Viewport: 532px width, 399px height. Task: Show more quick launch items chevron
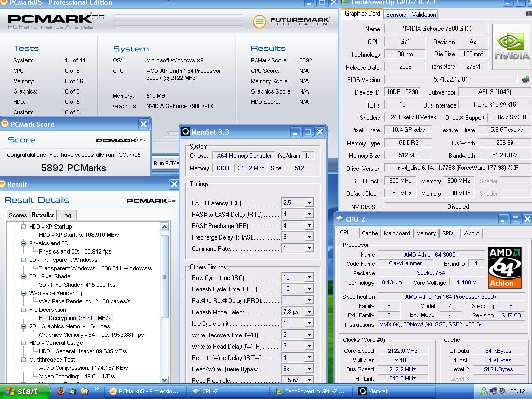pyautogui.click(x=97, y=389)
